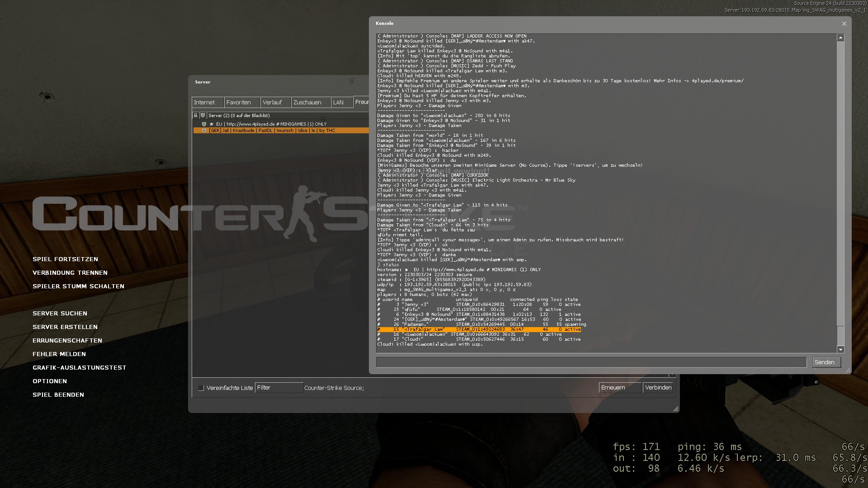The image size is (868, 488).
Task: Open Optionen from the main menu
Action: click(50, 381)
